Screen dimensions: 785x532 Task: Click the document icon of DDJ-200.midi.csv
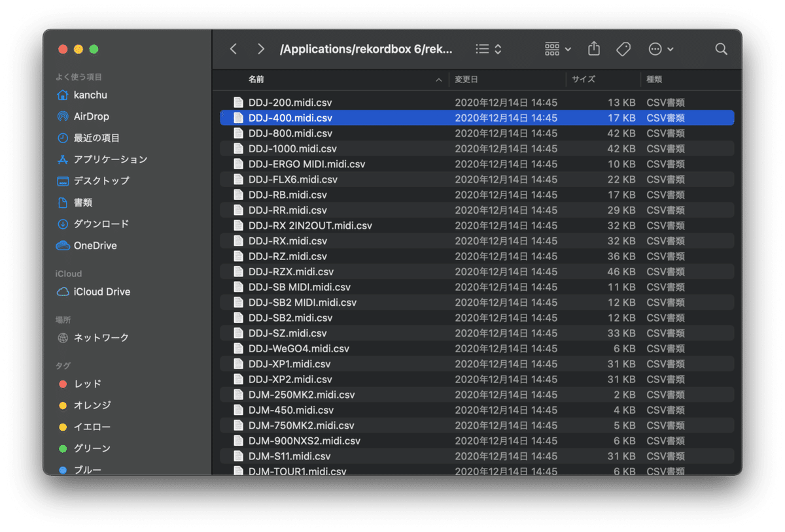(238, 103)
